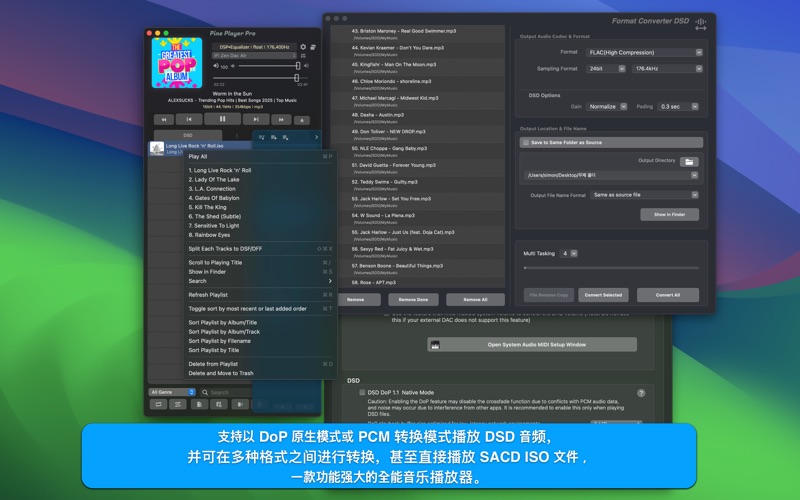The width and height of the screenshot is (800, 500).
Task: Click the stacked windows icon beside the gear
Action: tap(313, 47)
